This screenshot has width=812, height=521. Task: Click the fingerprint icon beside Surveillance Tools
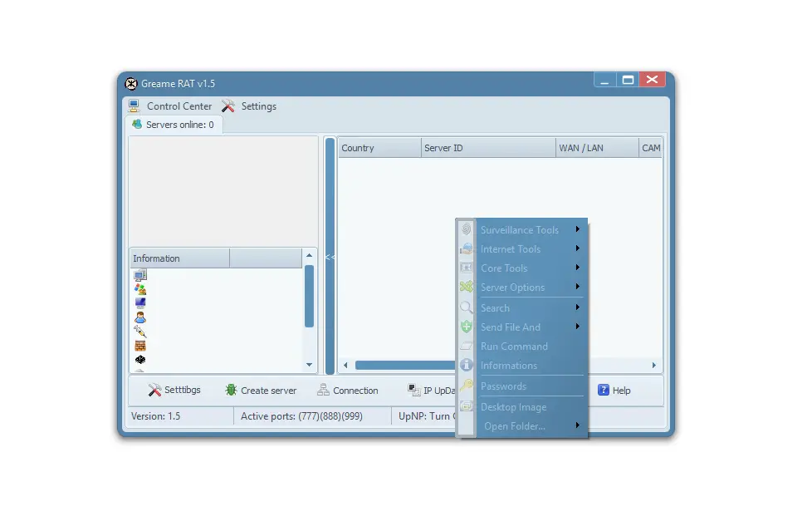pos(466,230)
